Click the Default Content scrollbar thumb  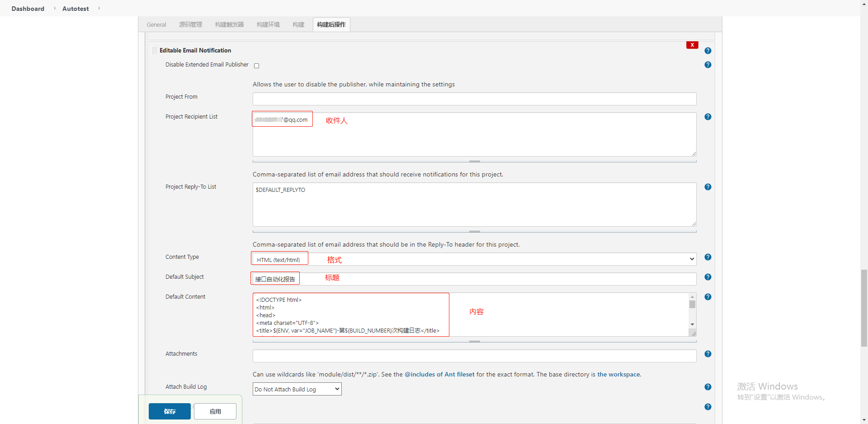click(x=692, y=304)
